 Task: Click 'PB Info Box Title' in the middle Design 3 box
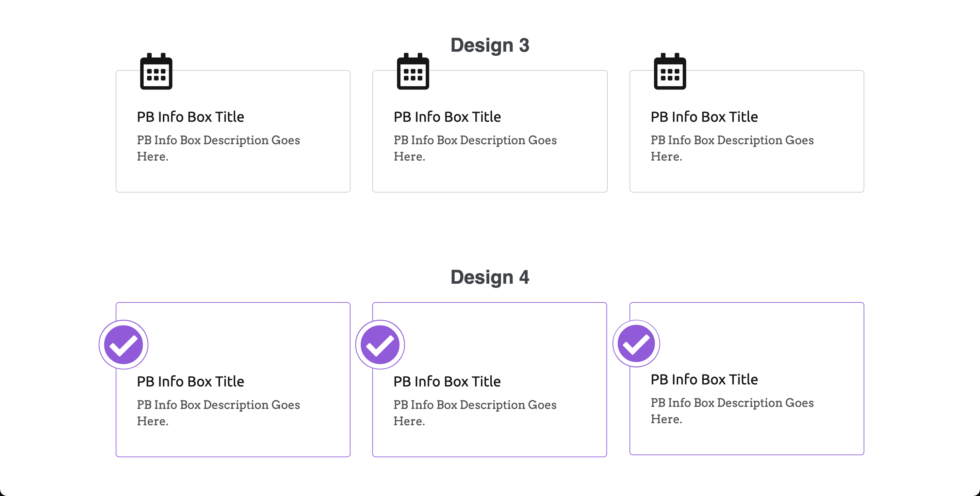447,117
